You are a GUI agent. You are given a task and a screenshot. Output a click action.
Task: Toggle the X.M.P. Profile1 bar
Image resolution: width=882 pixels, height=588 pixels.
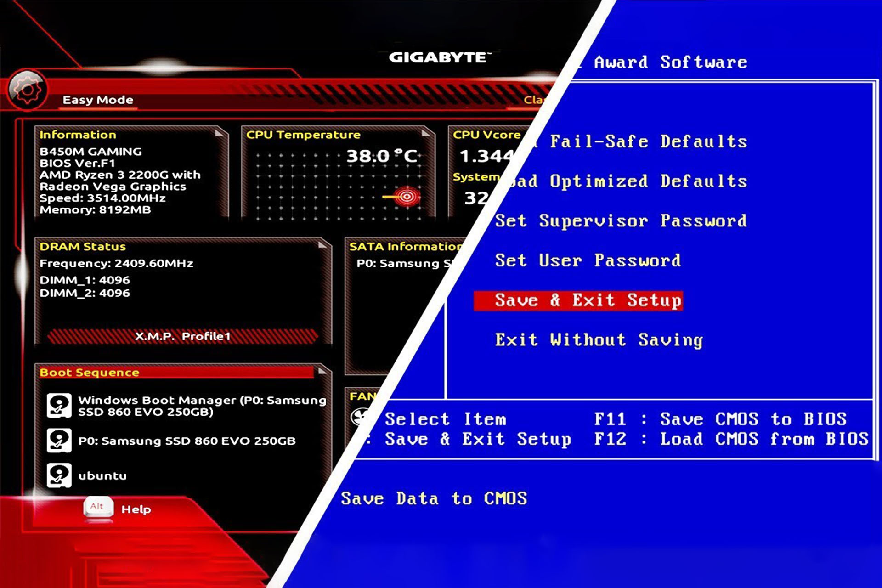coord(182,336)
